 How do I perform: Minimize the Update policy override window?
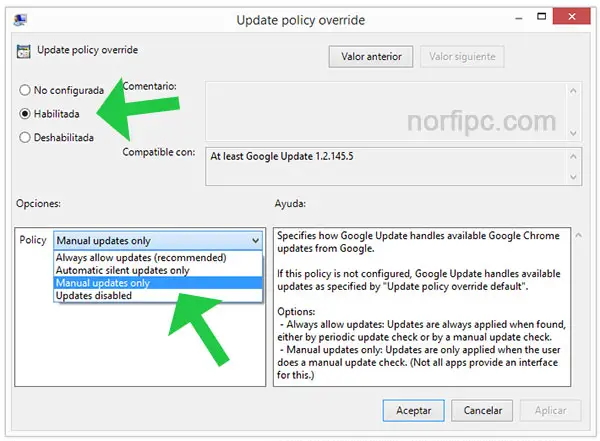coord(519,18)
